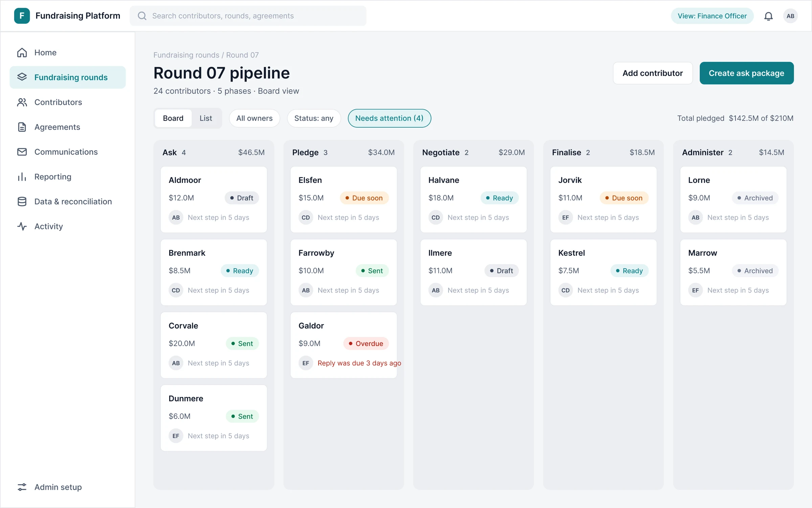Click the Fundraising rounds layers icon
Screen dimensions: 812x508
(x=22, y=77)
